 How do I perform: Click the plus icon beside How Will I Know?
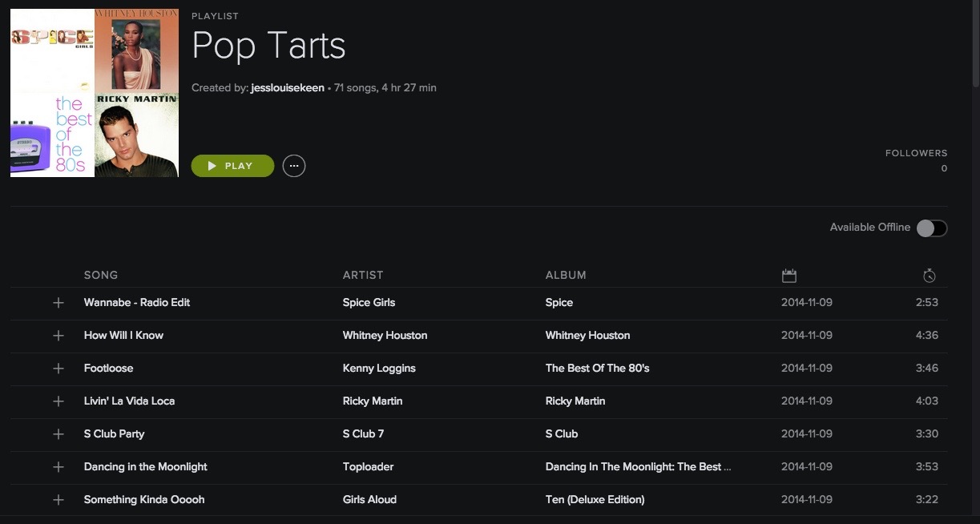coord(58,336)
